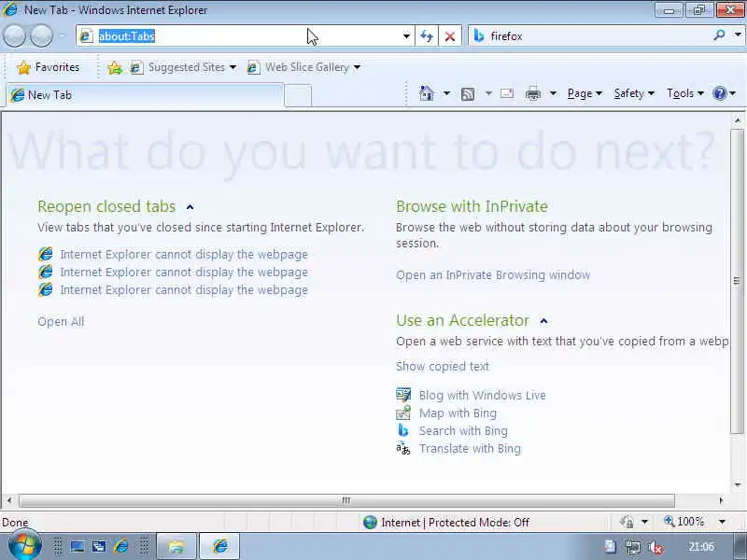Open Favorites star button

pyautogui.click(x=48, y=67)
